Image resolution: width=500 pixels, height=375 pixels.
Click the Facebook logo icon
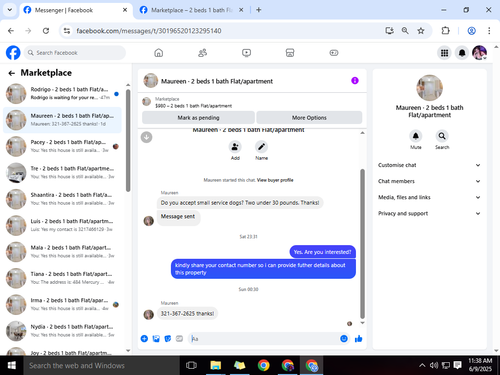tap(13, 53)
